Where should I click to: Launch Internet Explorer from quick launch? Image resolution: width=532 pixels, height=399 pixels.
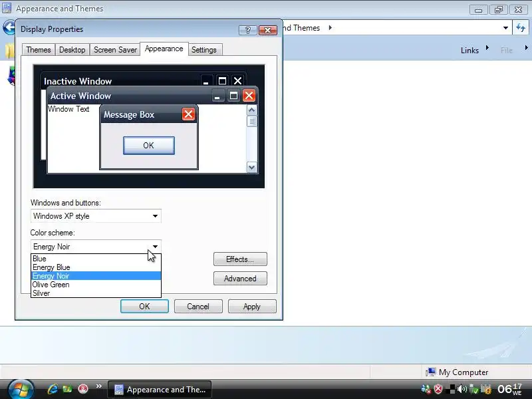[x=53, y=389]
